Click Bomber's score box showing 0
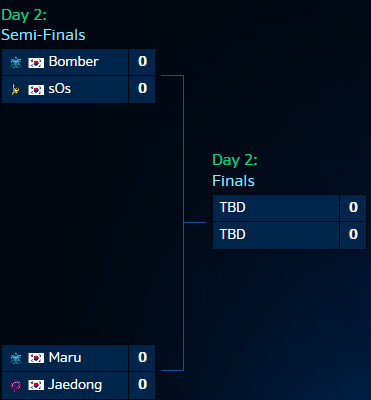 pyautogui.click(x=142, y=62)
